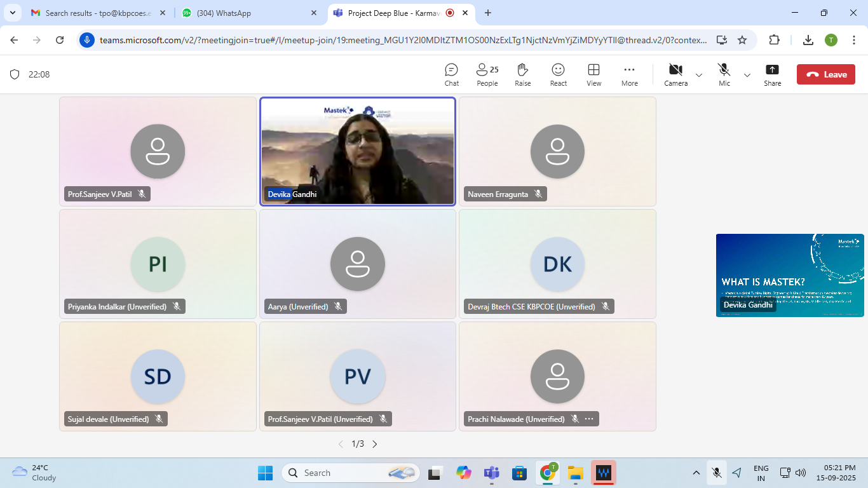Switch to the WhatsApp browser tab

[248, 13]
